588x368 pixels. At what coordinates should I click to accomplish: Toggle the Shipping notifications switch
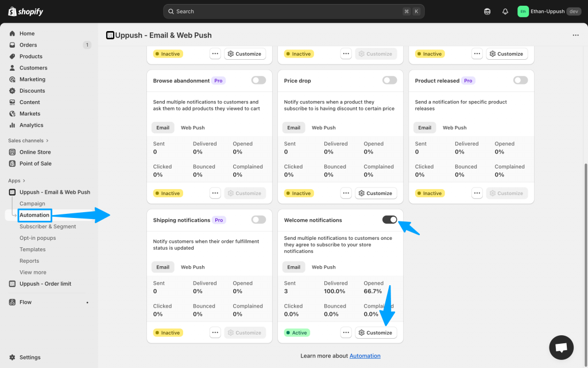point(258,220)
